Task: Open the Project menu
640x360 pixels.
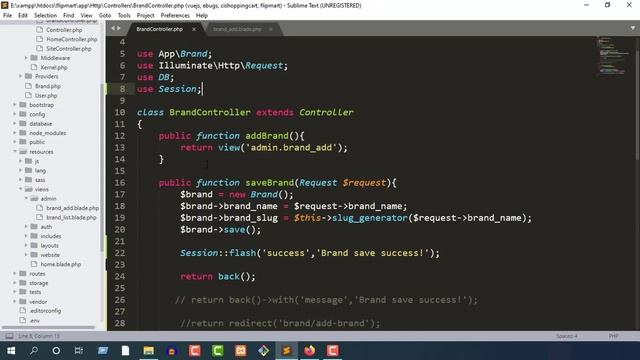Action: coord(145,16)
